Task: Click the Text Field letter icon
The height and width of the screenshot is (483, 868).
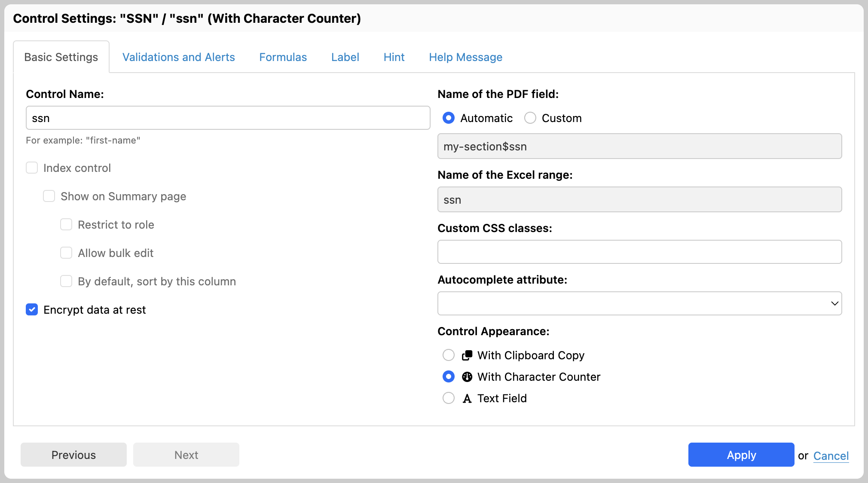Action: [467, 398]
